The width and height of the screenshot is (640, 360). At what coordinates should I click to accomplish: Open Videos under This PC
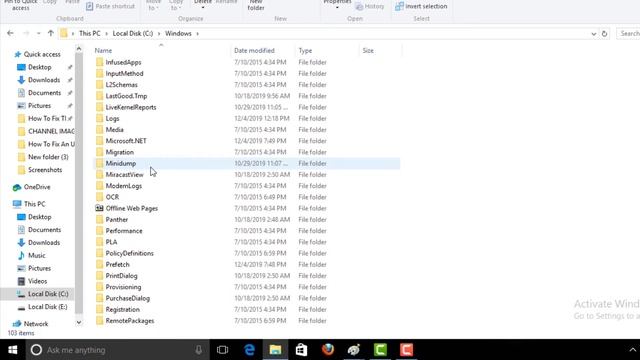point(38,281)
